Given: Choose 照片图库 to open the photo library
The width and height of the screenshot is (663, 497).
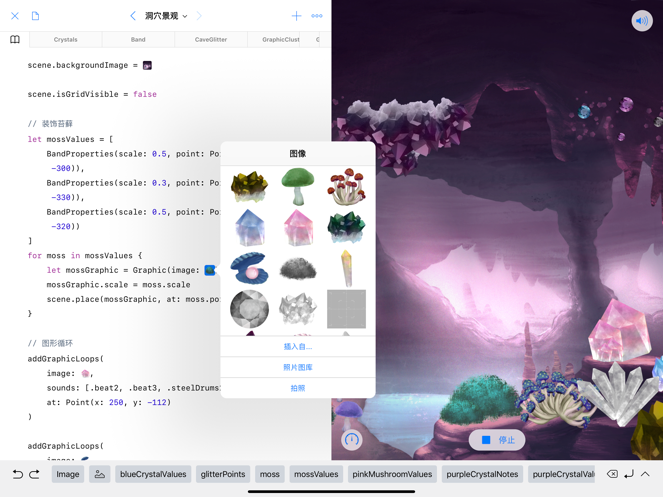Looking at the screenshot, I should pos(298,368).
